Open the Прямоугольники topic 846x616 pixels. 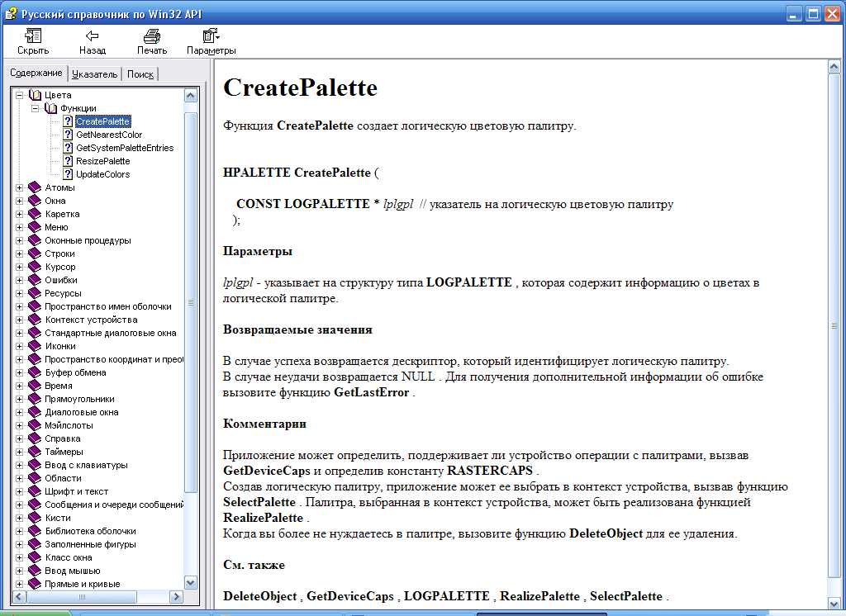click(79, 399)
